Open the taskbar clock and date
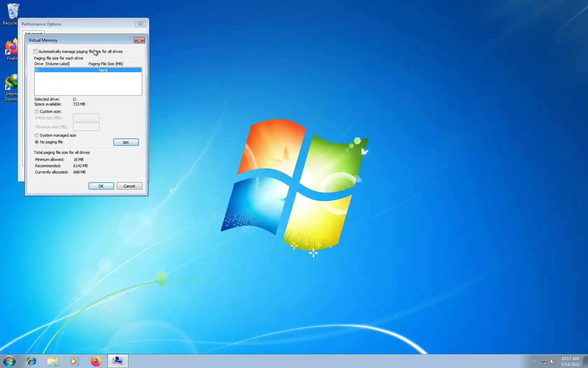 coord(570,361)
